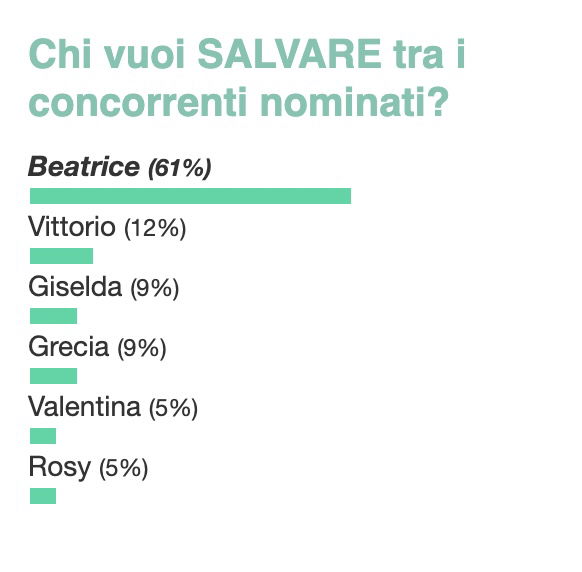The image size is (582, 572).
Task: Click Valentina's green result bar
Action: (43, 436)
